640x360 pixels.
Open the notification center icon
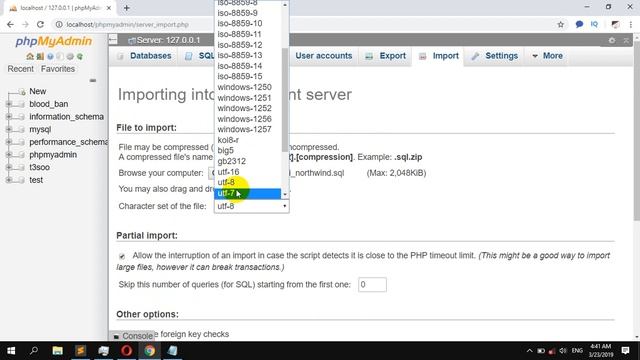click(625, 351)
